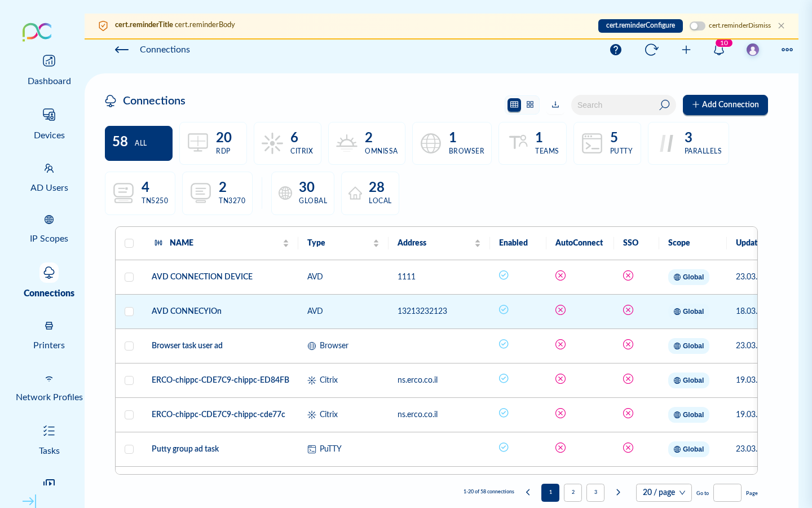812x508 pixels.
Task: Open the ERCO-chippc-CDE7C9-chippc-ED84FB connection
Action: [x=220, y=380]
